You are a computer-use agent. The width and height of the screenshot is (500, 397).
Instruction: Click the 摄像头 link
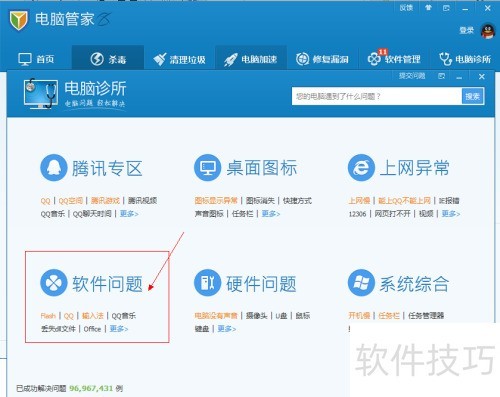257,316
